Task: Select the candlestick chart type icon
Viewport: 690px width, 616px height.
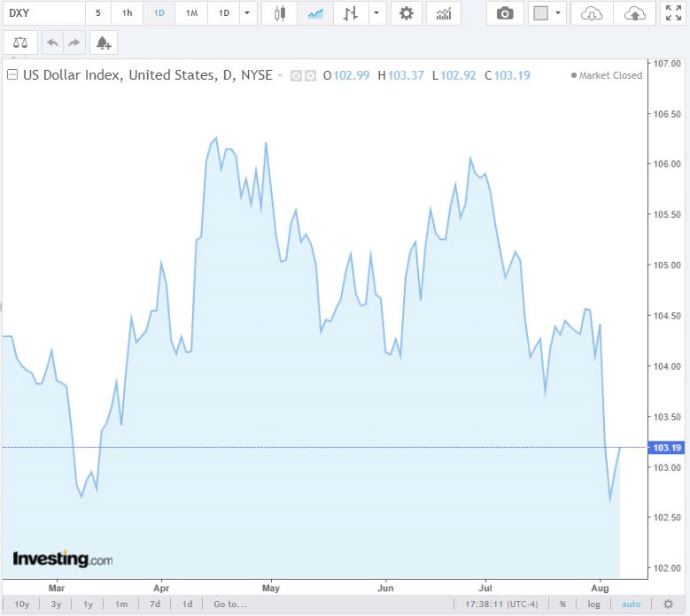Action: [x=280, y=13]
